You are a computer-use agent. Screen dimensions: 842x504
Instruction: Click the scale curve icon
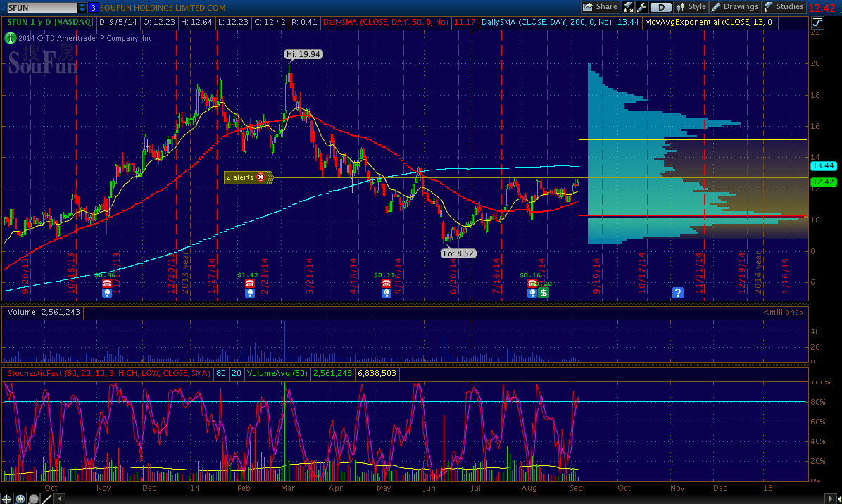[x=817, y=23]
